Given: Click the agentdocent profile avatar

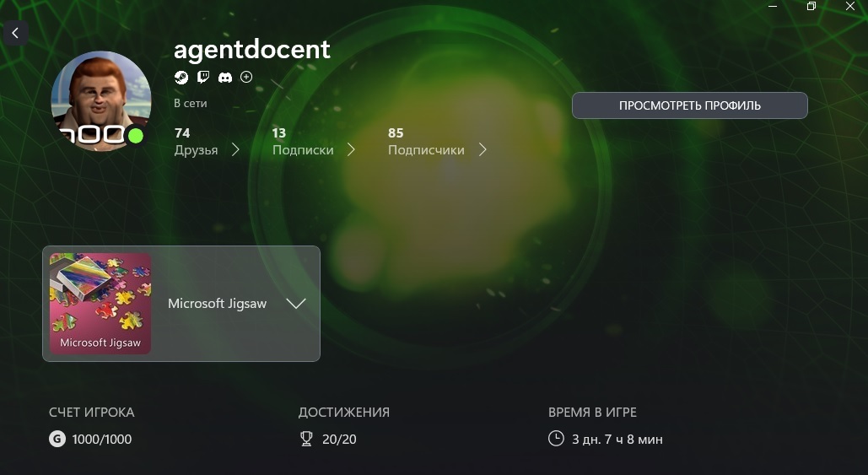Looking at the screenshot, I should pyautogui.click(x=100, y=100).
